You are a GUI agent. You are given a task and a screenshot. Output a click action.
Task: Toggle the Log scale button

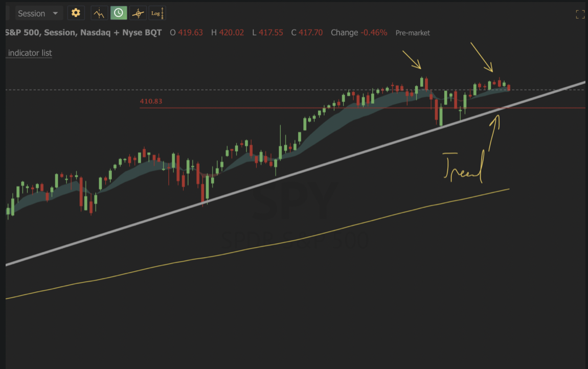point(157,13)
